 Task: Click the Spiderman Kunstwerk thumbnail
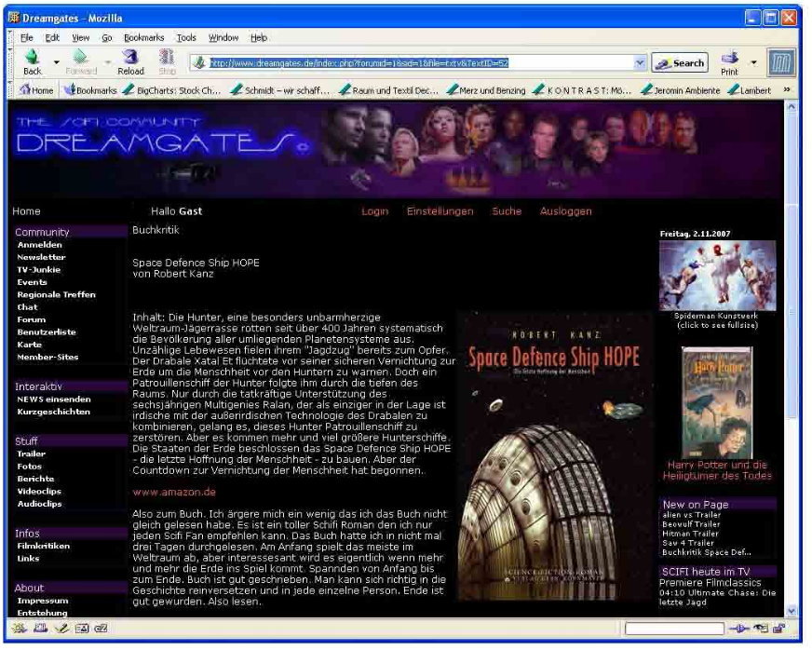717,276
